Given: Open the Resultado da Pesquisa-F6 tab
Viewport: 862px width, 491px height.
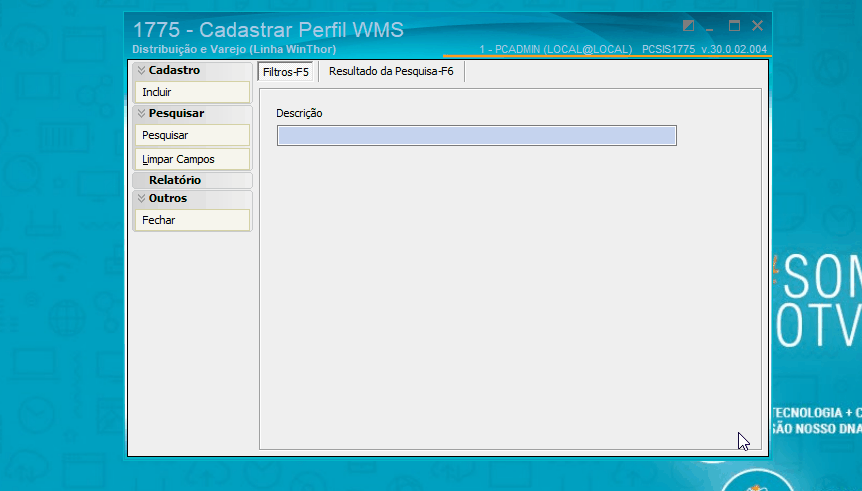Looking at the screenshot, I should [391, 71].
